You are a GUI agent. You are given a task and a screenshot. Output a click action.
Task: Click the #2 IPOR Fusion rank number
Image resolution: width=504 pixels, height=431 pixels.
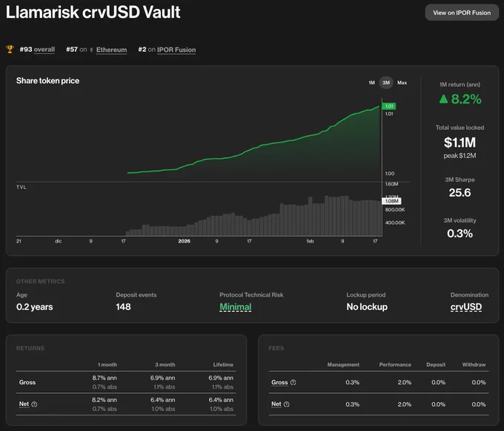pos(142,49)
